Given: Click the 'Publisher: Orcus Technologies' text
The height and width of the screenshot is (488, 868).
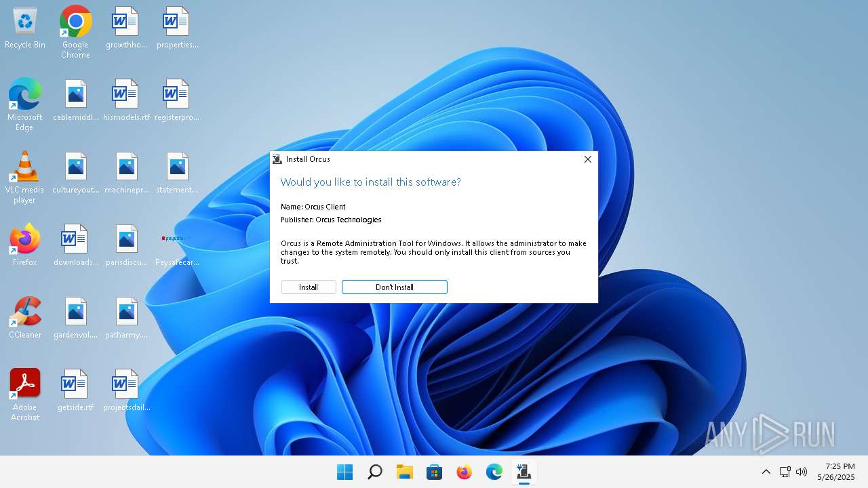Looking at the screenshot, I should click(x=331, y=220).
